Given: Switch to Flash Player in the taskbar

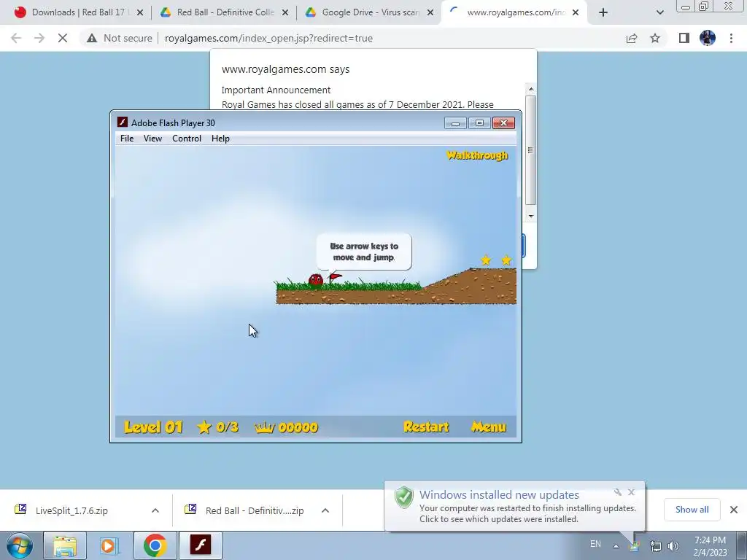Looking at the screenshot, I should click(200, 545).
